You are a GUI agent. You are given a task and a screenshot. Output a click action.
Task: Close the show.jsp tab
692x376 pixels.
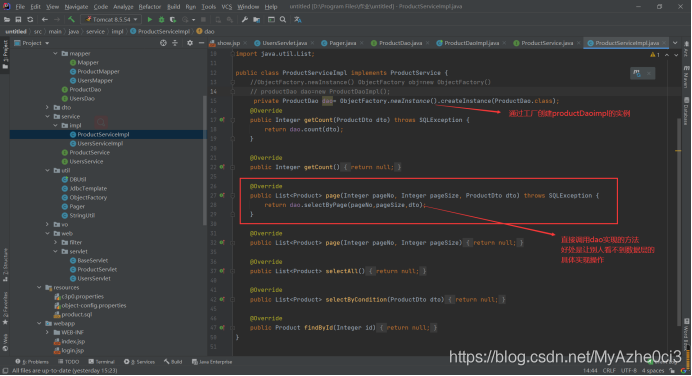coord(246,43)
